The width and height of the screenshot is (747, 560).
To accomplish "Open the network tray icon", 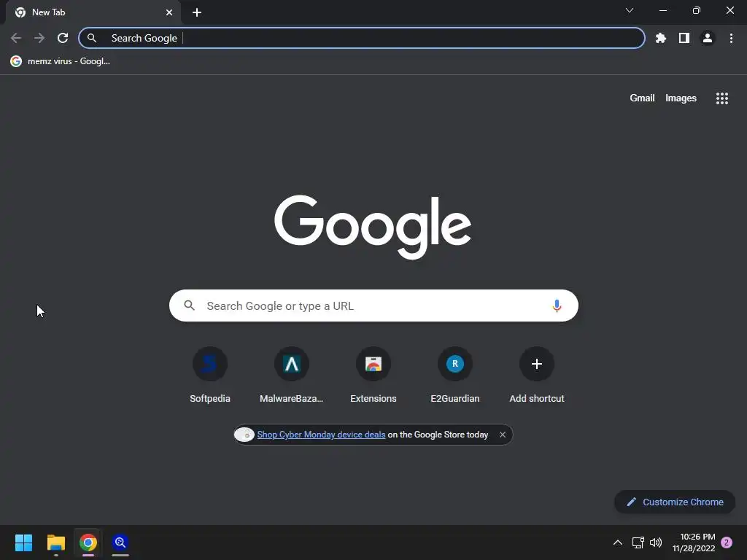I will pos(638,542).
